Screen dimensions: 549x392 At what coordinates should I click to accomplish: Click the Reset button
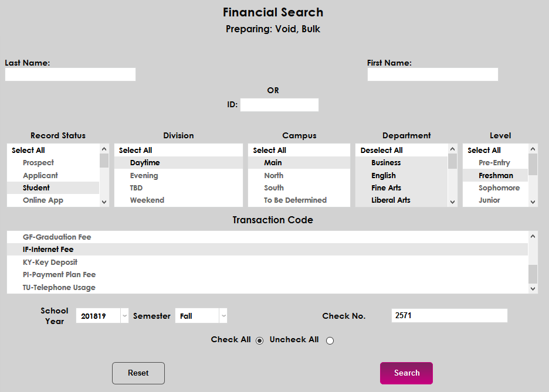pos(138,373)
